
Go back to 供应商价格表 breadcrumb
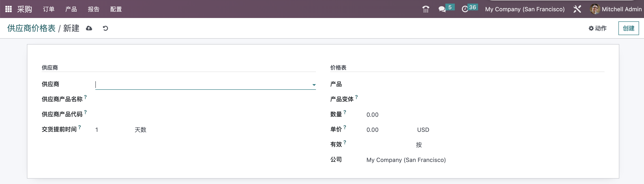(31, 28)
